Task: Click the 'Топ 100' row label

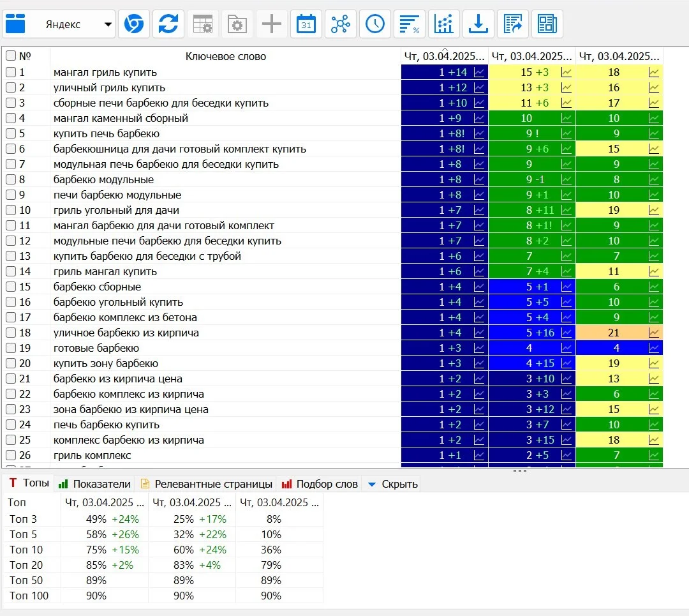Action: click(29, 596)
